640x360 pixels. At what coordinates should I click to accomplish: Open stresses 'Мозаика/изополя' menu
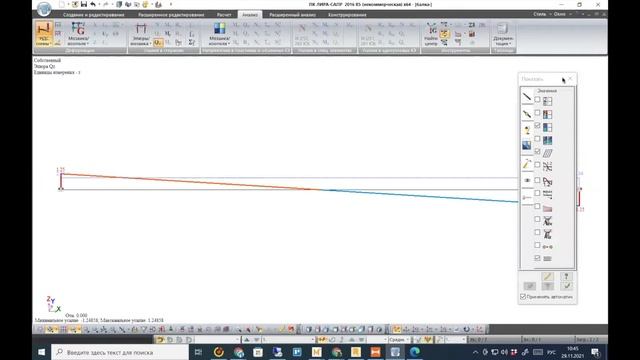(220, 34)
